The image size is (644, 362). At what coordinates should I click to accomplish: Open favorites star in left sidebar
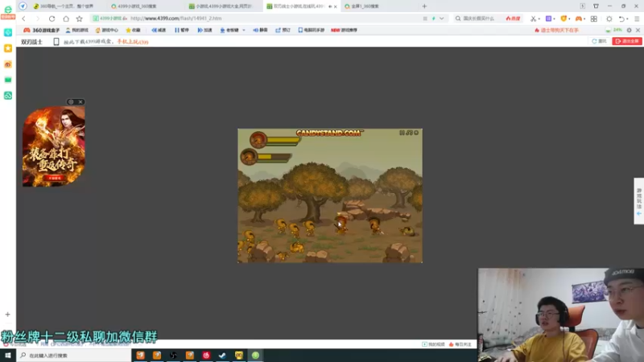coord(8,48)
